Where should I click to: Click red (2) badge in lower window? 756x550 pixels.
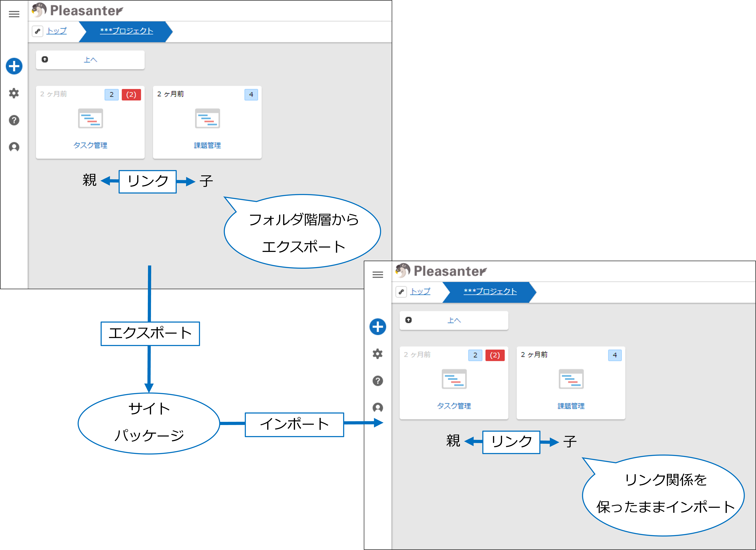point(495,355)
